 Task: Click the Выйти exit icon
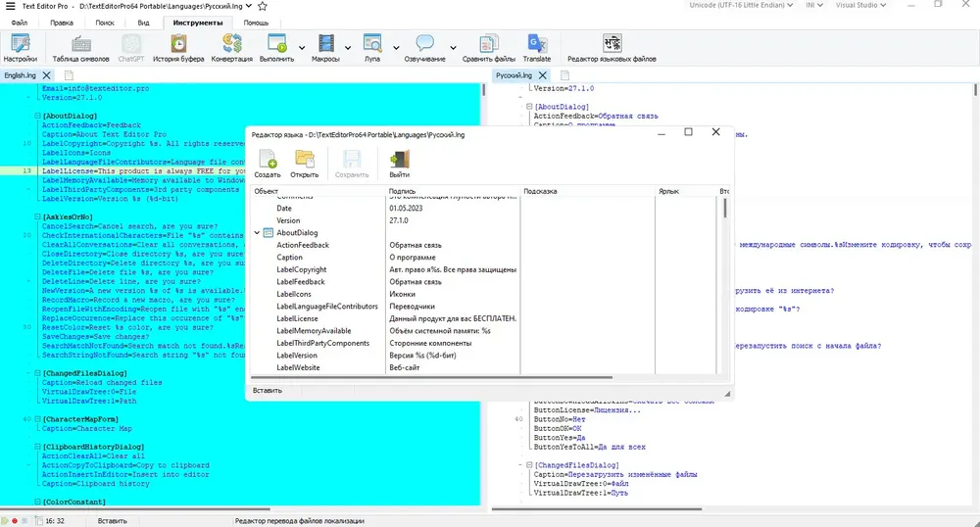[400, 165]
